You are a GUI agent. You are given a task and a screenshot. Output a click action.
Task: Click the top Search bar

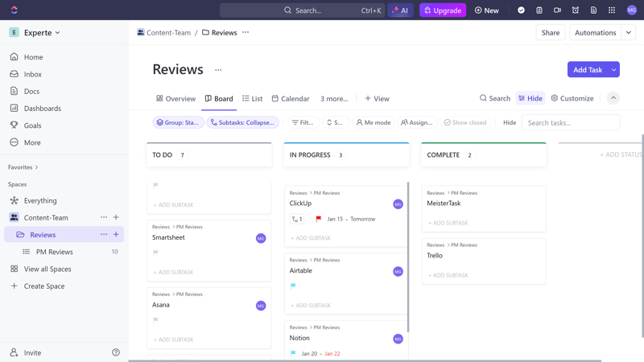pyautogui.click(x=302, y=10)
